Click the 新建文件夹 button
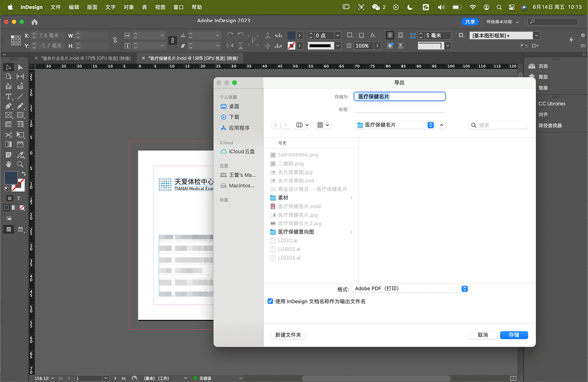Viewport: 588px width, 382px height. (288, 335)
